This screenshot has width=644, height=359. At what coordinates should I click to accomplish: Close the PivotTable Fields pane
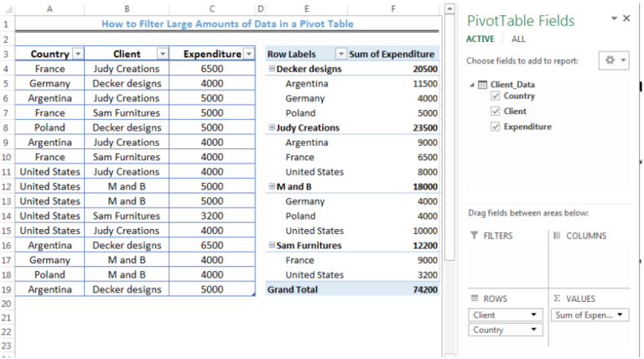[x=626, y=18]
